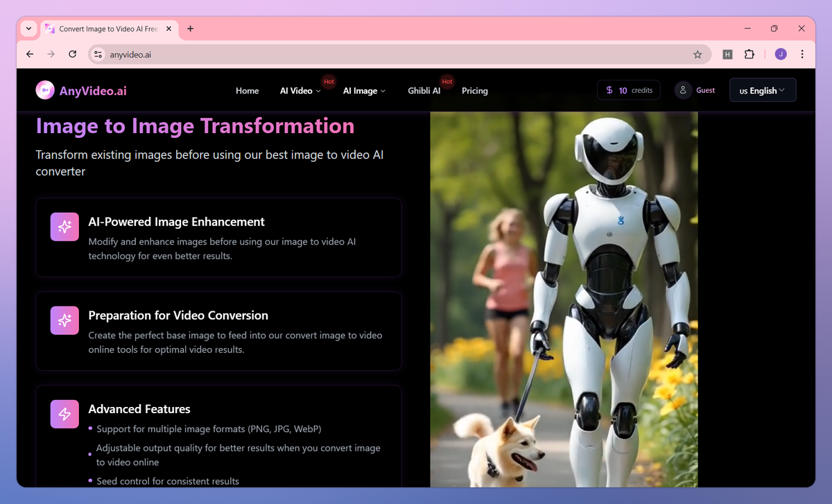Open a new browser tab

click(x=191, y=28)
